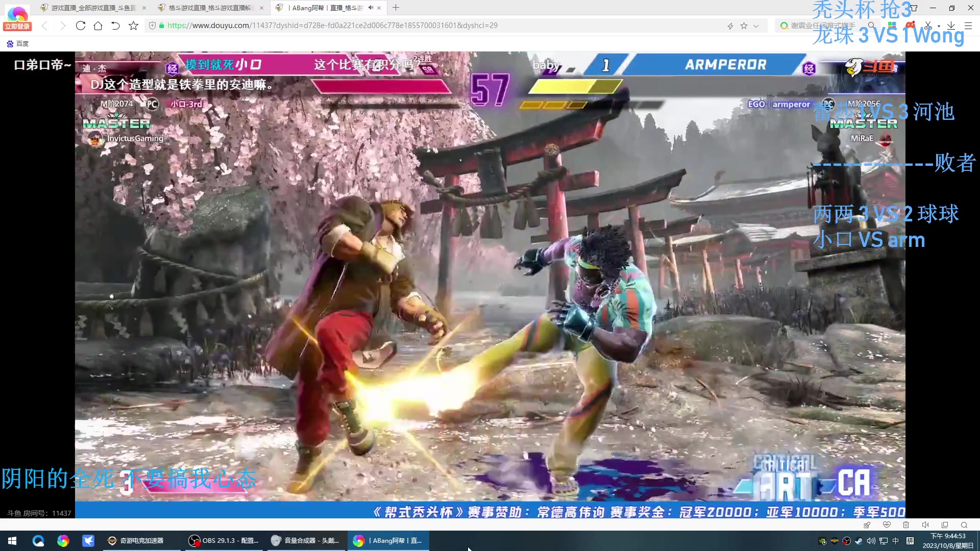Reload the current Douyu page

click(x=81, y=26)
